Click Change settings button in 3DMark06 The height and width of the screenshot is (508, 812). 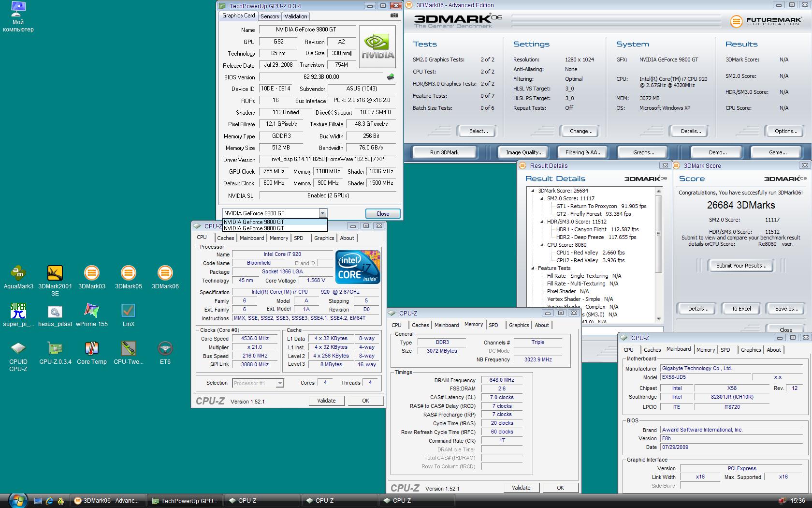coord(581,131)
